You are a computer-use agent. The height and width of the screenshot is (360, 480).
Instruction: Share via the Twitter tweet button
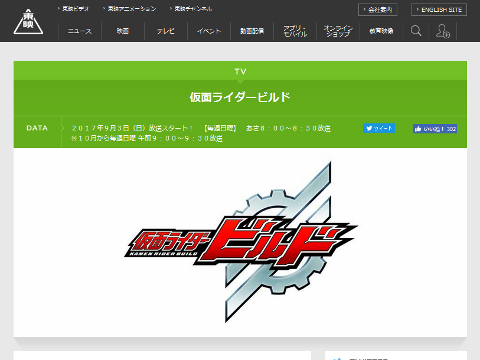379,128
